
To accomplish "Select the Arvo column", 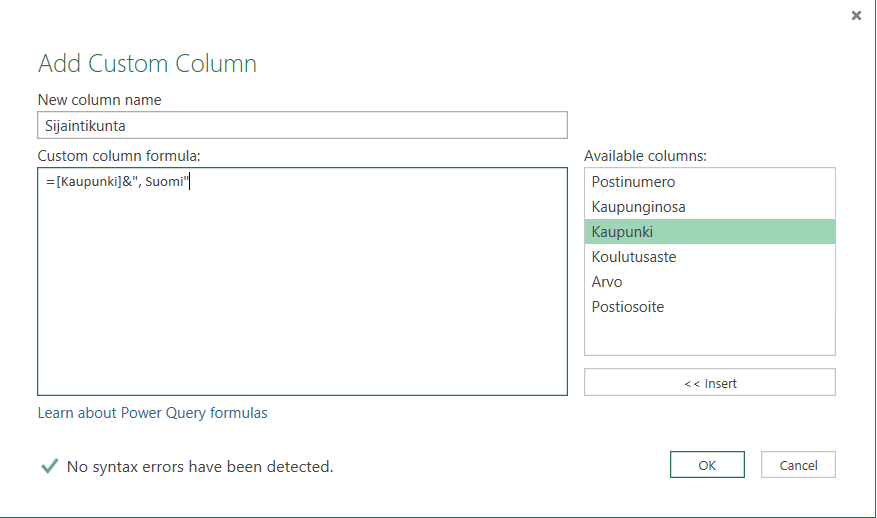I will [x=607, y=282].
